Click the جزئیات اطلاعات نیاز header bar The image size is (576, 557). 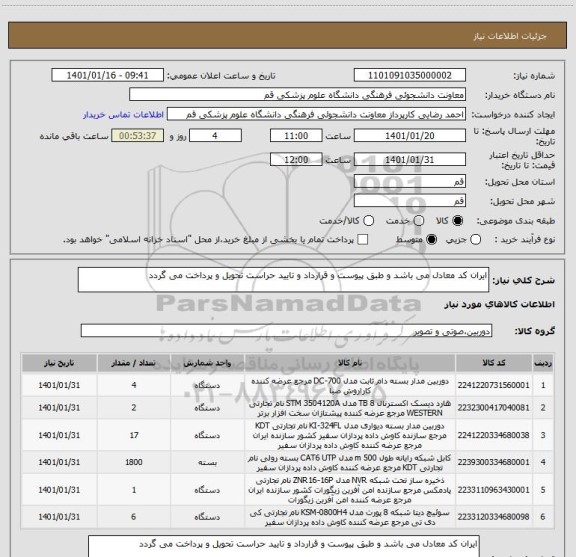coord(288,36)
